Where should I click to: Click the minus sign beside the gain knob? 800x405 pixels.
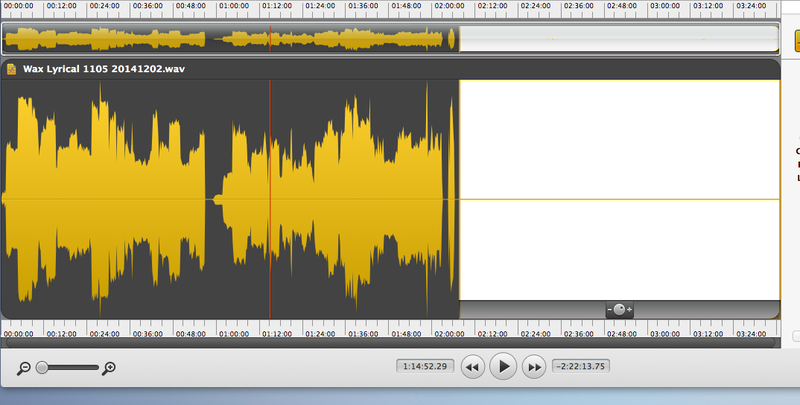point(609,310)
